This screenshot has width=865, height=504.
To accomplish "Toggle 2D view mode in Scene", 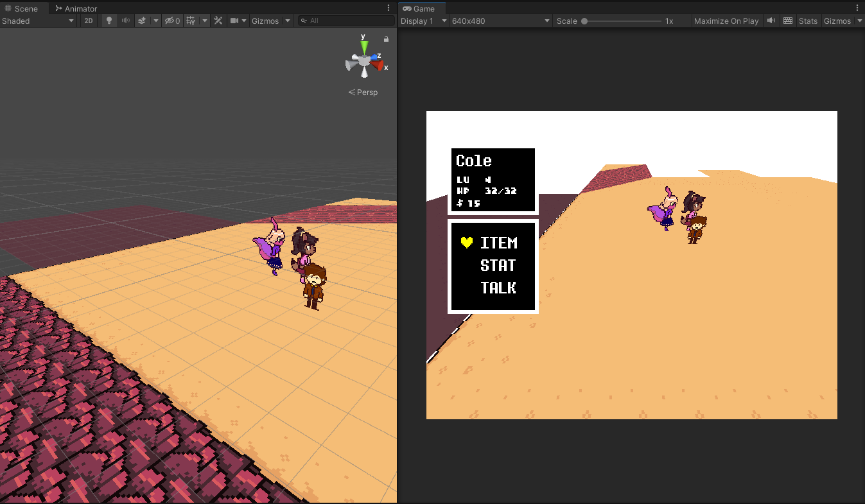I will [x=89, y=21].
